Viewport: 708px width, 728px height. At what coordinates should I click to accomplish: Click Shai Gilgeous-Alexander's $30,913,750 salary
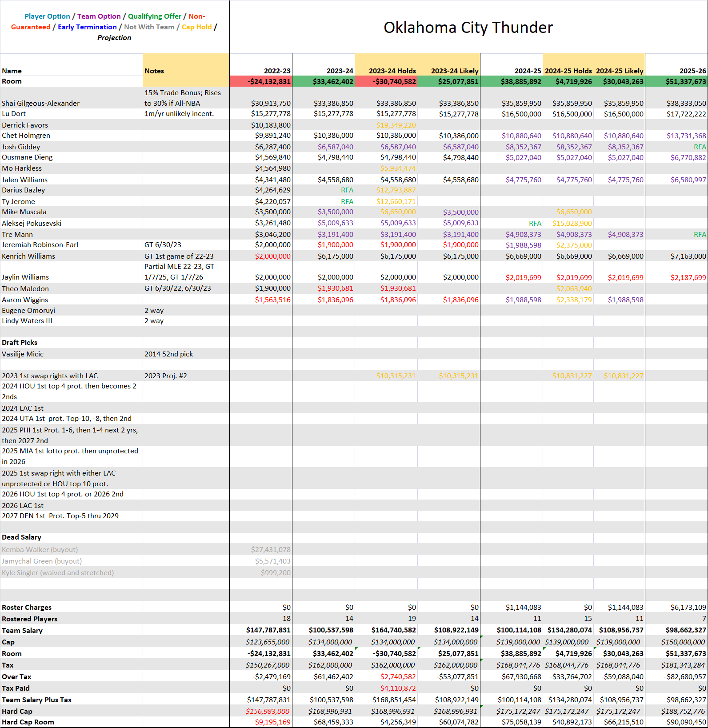[271, 103]
